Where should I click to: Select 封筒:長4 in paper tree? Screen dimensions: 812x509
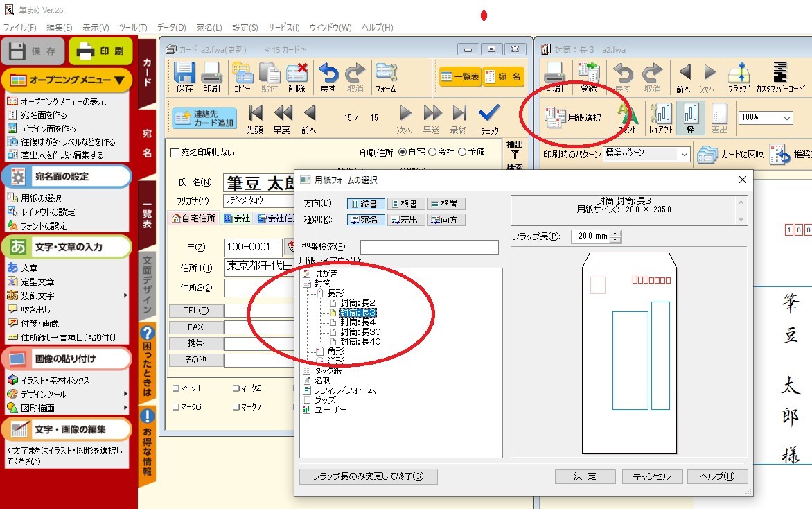click(x=358, y=322)
